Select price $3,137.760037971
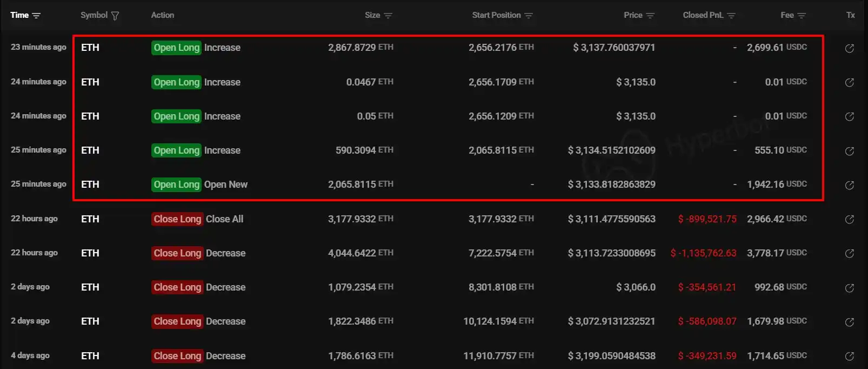 pyautogui.click(x=614, y=48)
